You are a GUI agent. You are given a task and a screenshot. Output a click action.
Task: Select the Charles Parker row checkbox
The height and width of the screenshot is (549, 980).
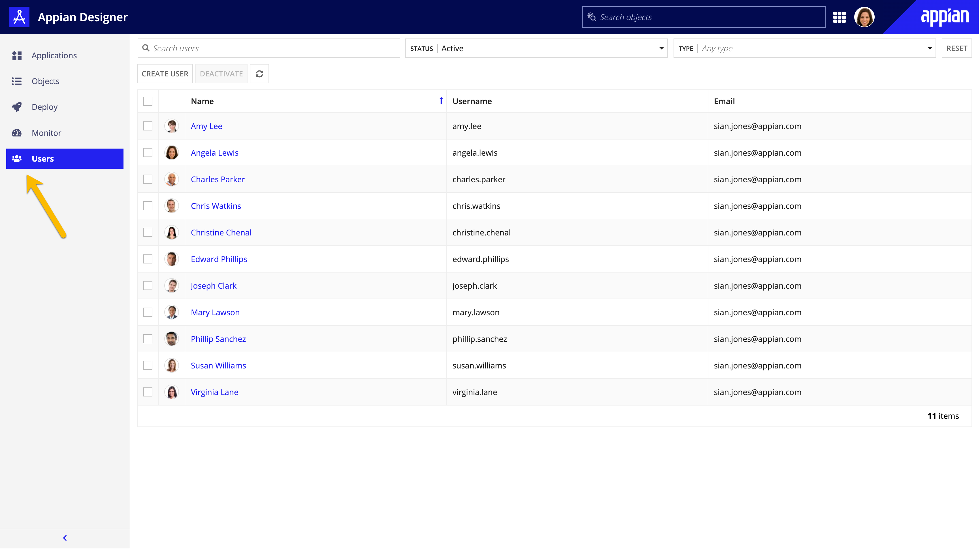[x=148, y=179]
